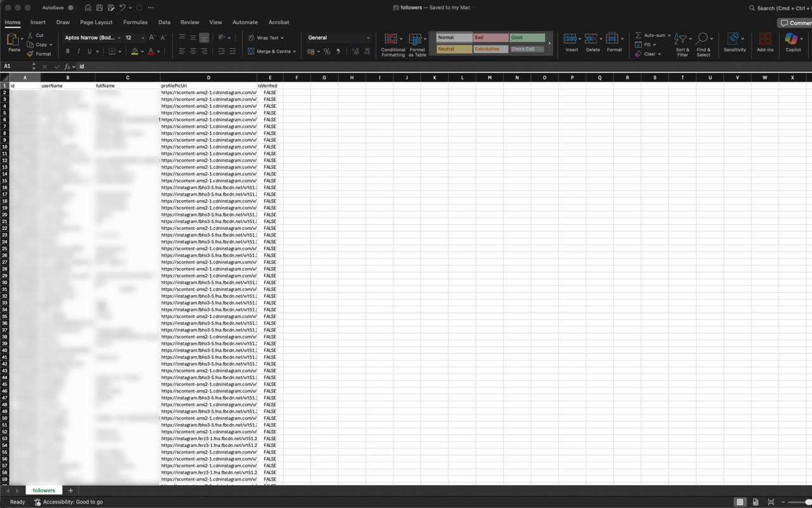
Task: Open the Draw ribbon tab
Action: pyautogui.click(x=63, y=22)
